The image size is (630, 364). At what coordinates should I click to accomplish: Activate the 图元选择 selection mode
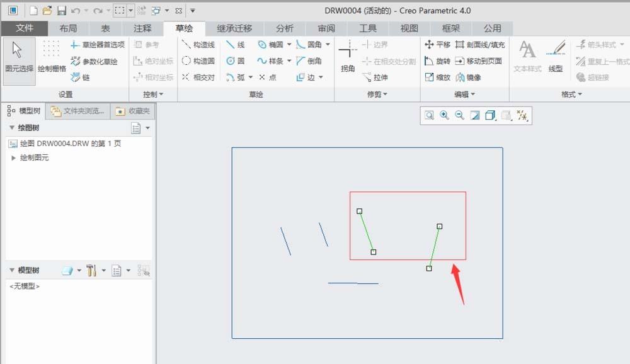click(19, 56)
